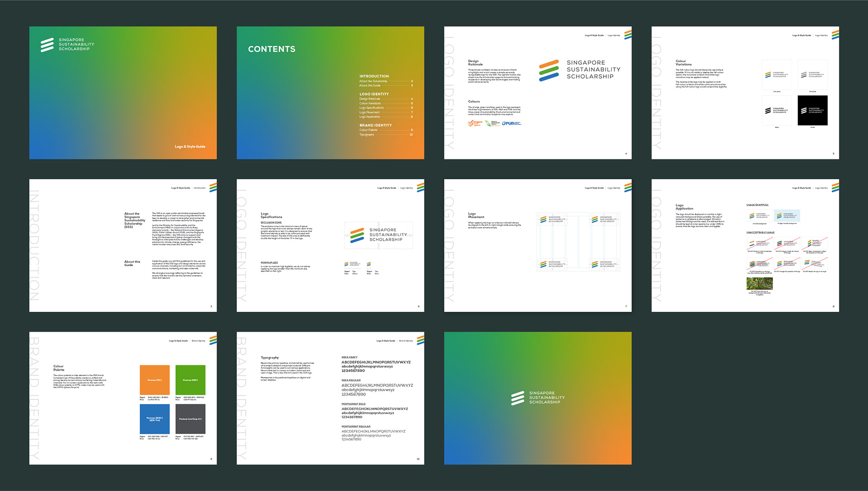The width and height of the screenshot is (868, 491).
Task: Open 'Logo Placement' contents entry
Action: pyautogui.click(x=386, y=112)
